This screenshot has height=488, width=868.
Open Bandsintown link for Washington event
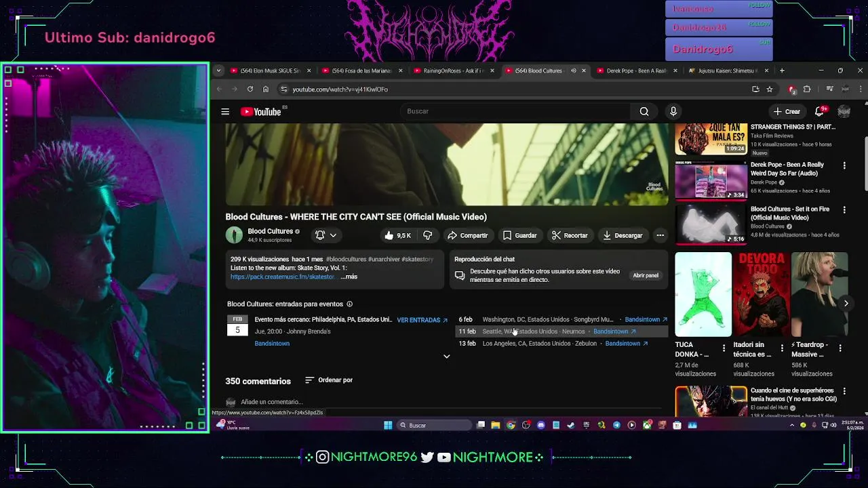[x=646, y=319]
